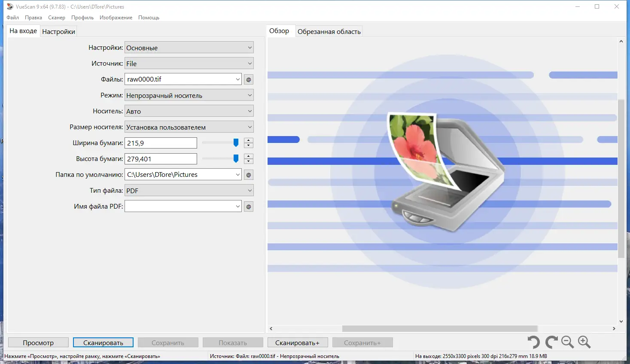This screenshot has height=364, width=630.
Task: Open the Размер носителя dropdown
Action: coord(189,127)
